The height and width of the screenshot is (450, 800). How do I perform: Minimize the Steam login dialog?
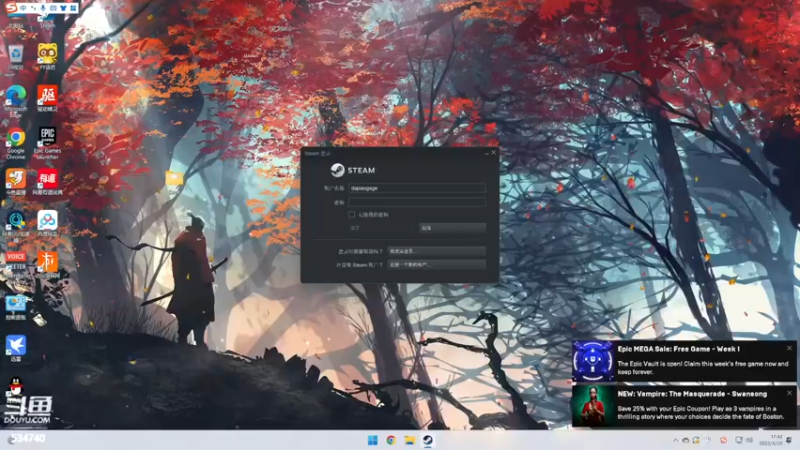click(x=486, y=153)
